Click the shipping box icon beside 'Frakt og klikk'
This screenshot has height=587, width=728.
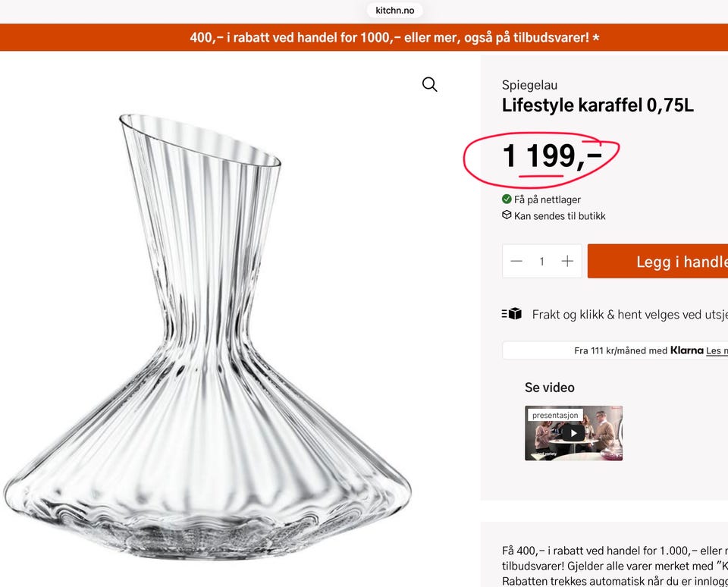point(512,314)
